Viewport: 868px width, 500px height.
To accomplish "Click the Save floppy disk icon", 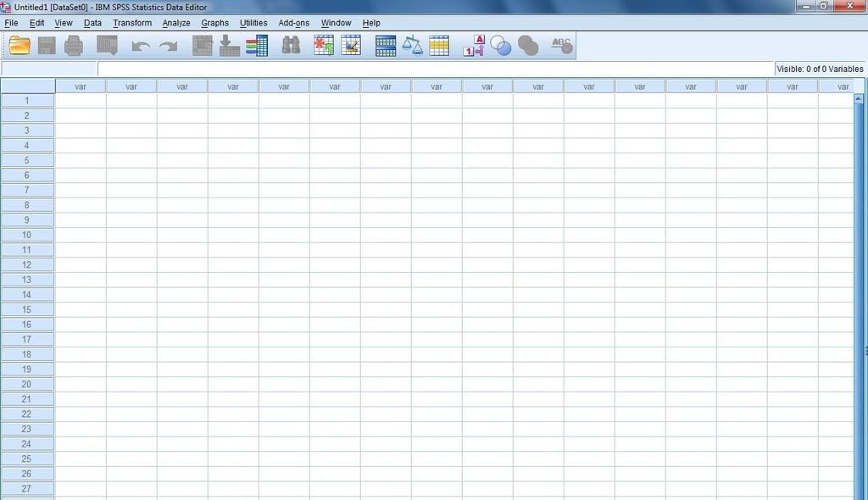I will (x=47, y=46).
